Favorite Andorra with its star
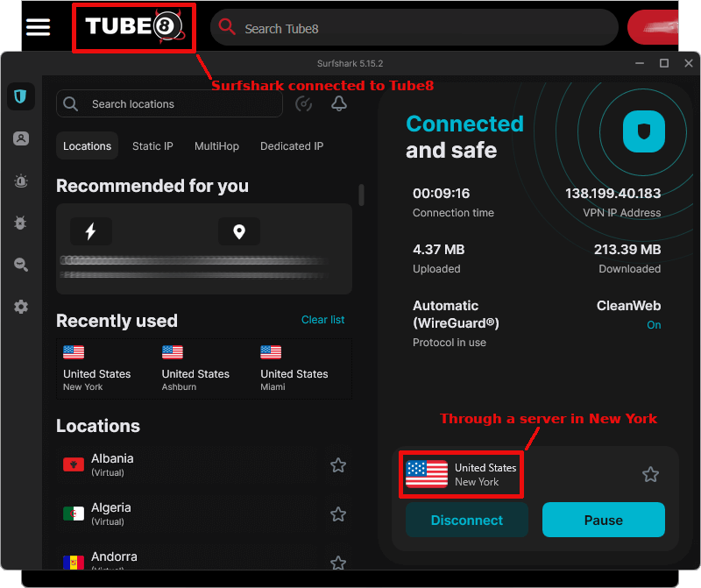This screenshot has height=588, width=701. tap(338, 563)
